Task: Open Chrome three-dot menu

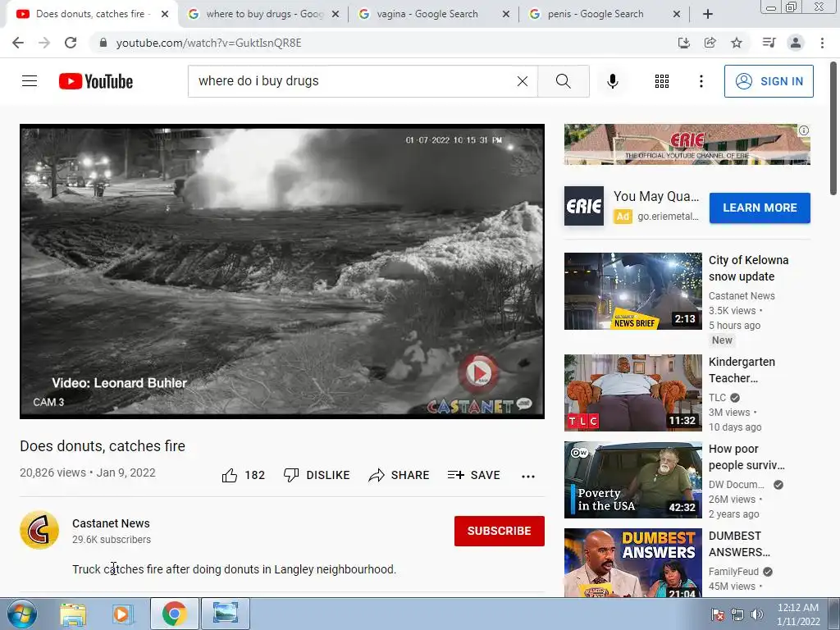Action: [x=822, y=43]
